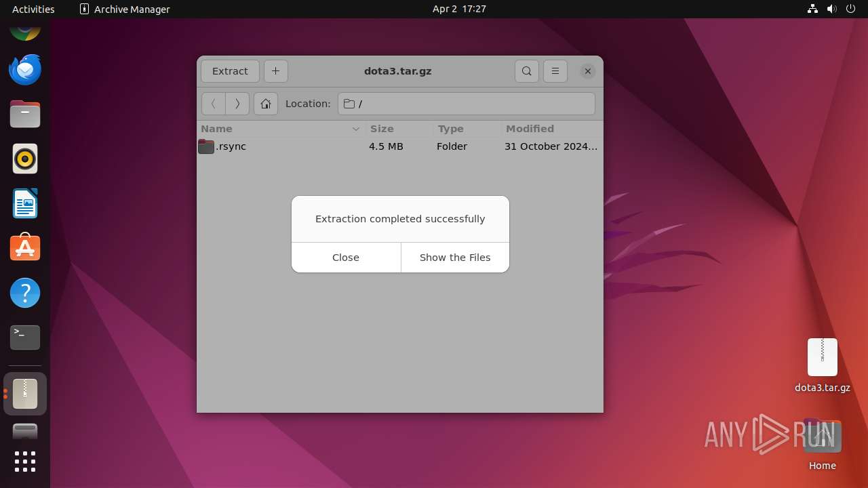The image size is (868, 488).
Task: Click the 31 October 2024 modified date
Action: [551, 146]
